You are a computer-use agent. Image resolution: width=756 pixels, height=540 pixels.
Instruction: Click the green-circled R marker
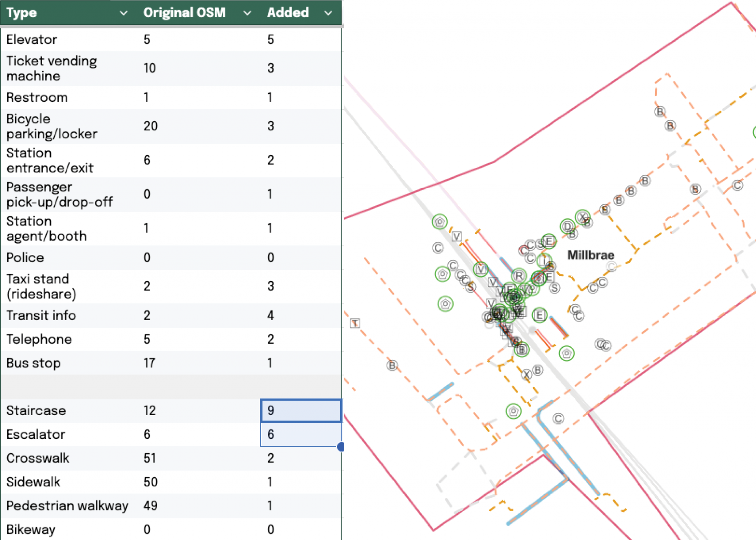point(519,276)
